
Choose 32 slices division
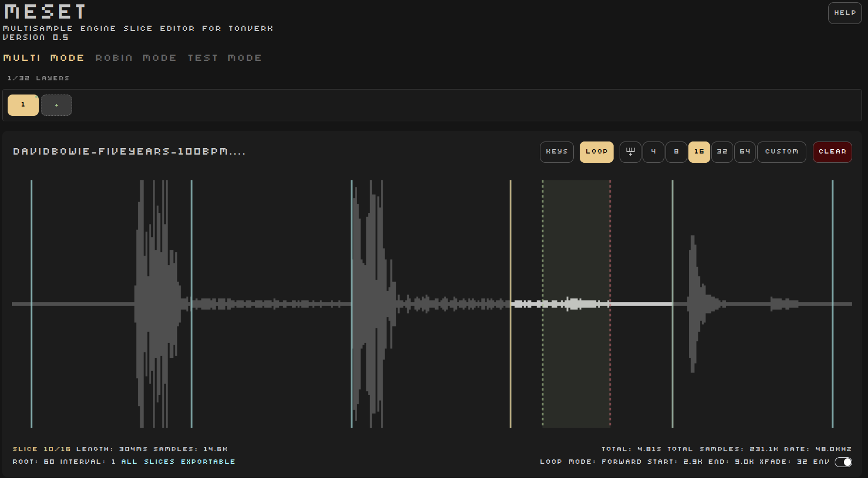(722, 152)
